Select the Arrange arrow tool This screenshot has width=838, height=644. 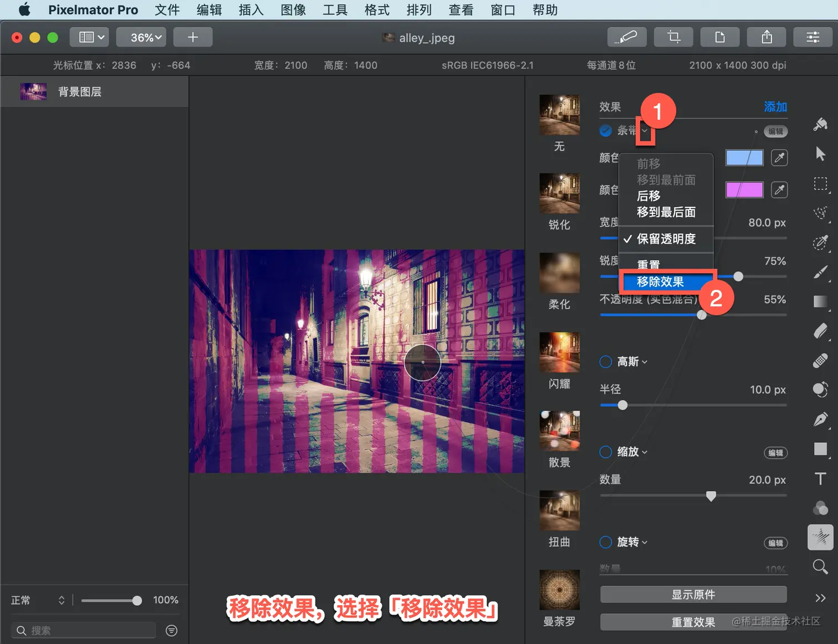pyautogui.click(x=820, y=154)
